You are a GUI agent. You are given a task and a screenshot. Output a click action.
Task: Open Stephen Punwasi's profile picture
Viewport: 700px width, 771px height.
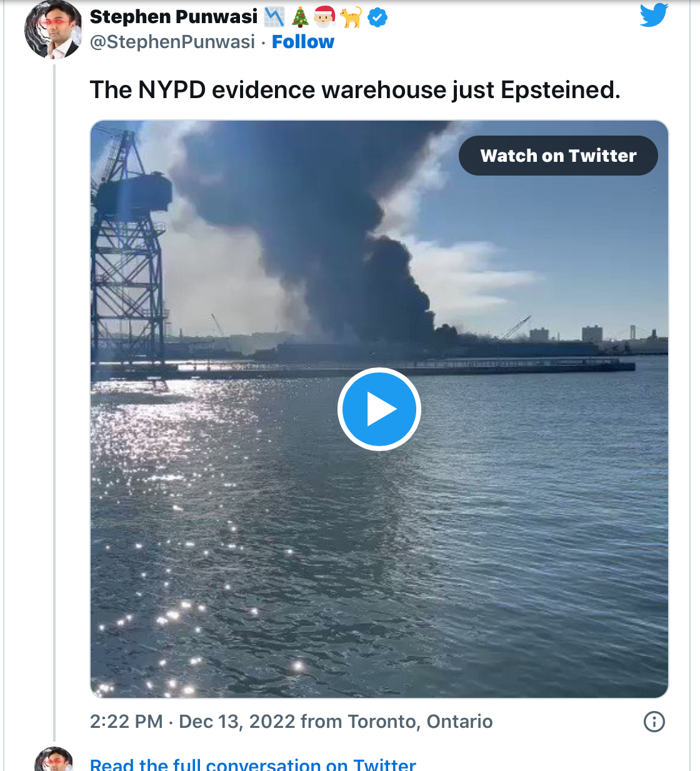click(x=52, y=30)
